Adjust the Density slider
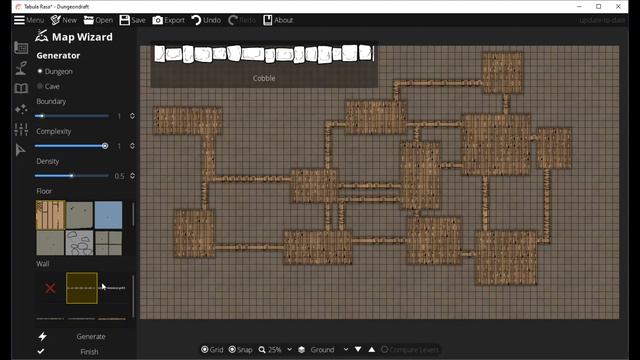 [72, 176]
